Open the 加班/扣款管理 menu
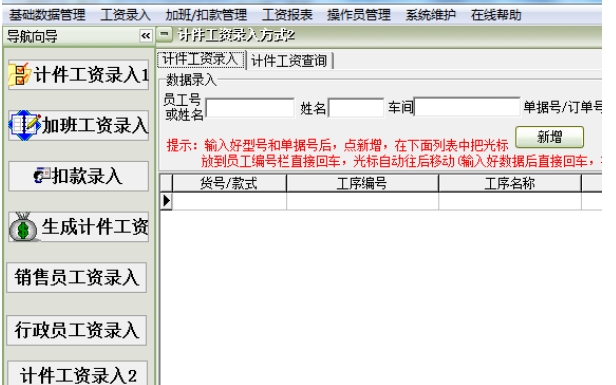 point(206,15)
